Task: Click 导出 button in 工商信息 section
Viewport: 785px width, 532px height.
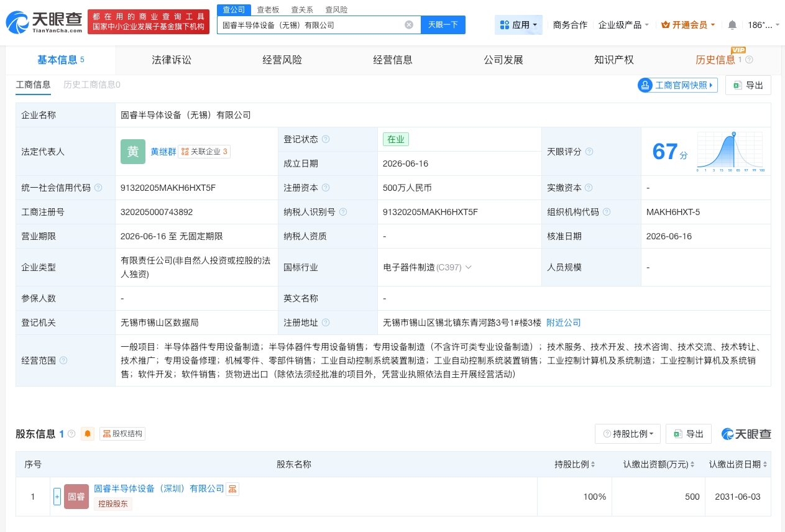Action: (x=748, y=85)
